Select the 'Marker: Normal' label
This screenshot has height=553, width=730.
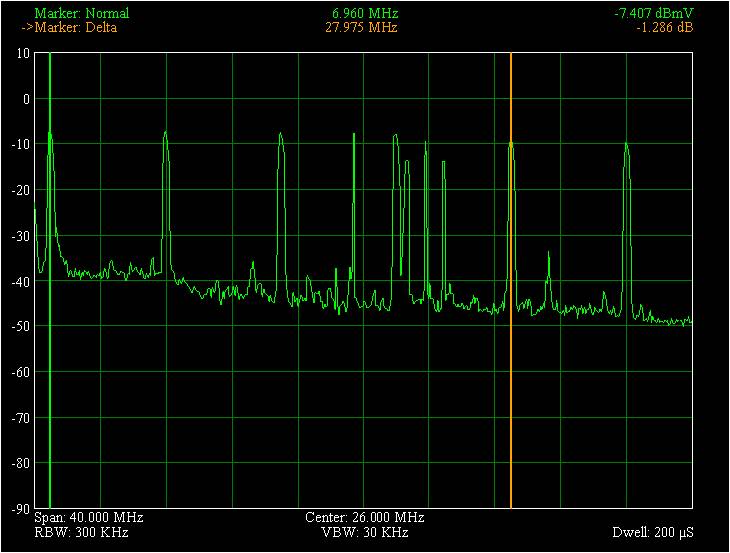point(82,14)
